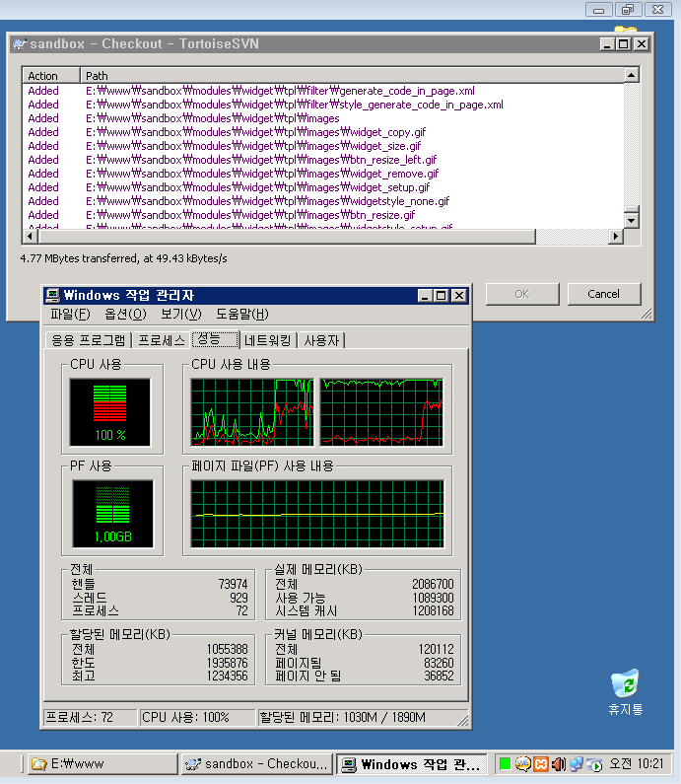681x784 pixels.
Task: Click the taskbar clock 오전 10:21
Action: pyautogui.click(x=637, y=764)
